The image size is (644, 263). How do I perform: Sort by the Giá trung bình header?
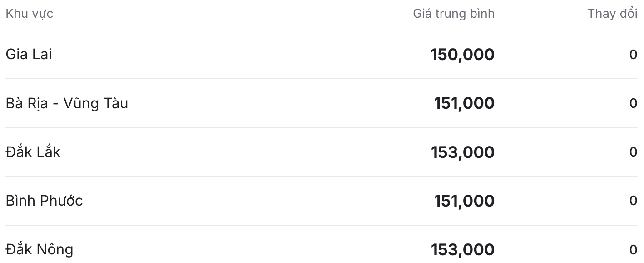point(453,14)
